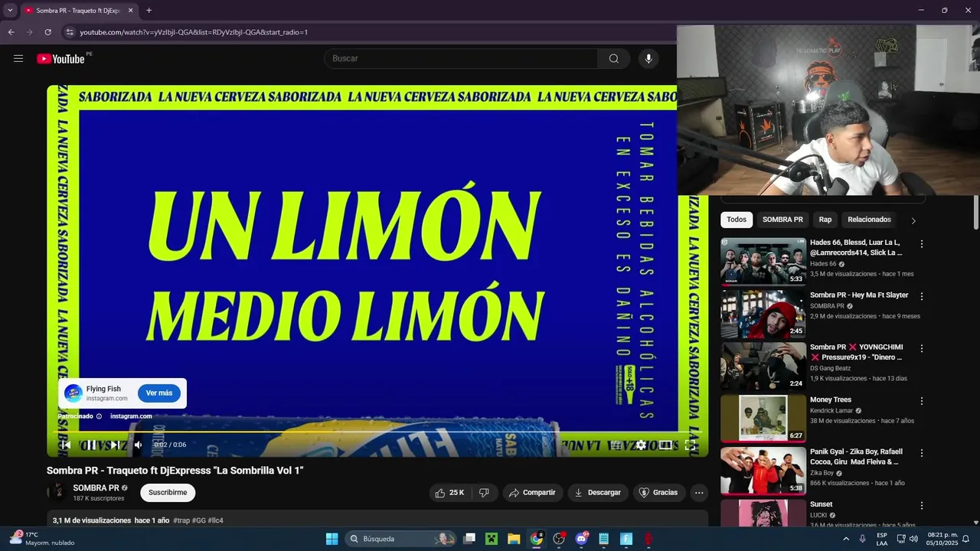The height and width of the screenshot is (551, 980).
Task: Show hidden system tray icons
Action: (x=846, y=539)
